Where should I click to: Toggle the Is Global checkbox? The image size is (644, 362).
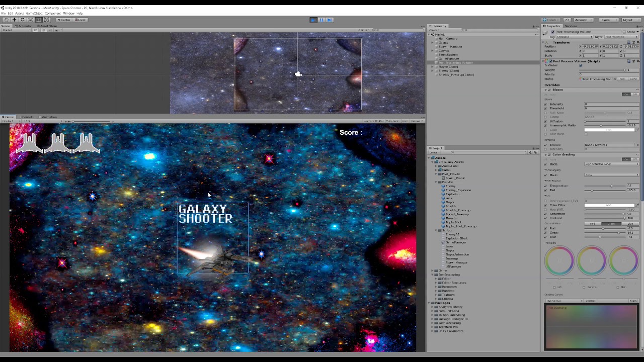pos(581,65)
